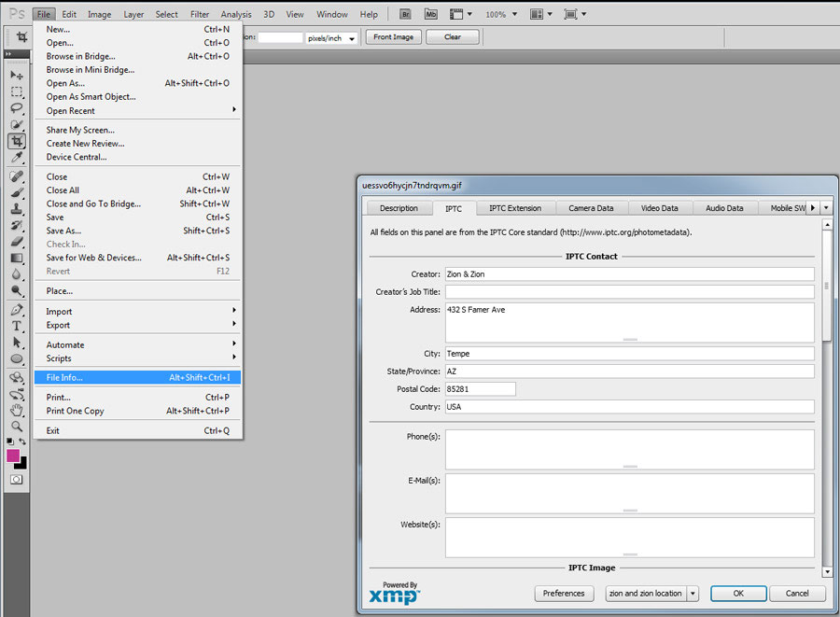Reset default foreground and background colors
The width and height of the screenshot is (840, 617).
point(9,442)
